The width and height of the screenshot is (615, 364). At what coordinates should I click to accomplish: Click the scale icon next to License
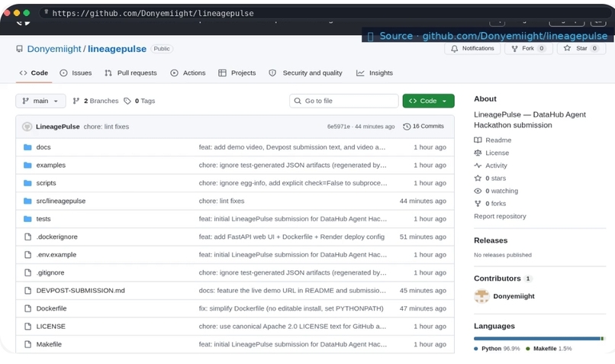(x=478, y=153)
